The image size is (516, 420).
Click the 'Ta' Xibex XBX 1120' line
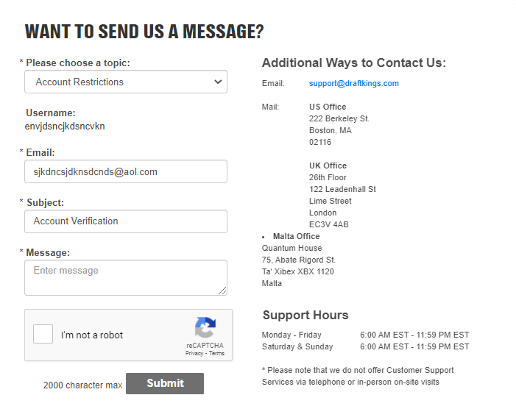pos(298,271)
